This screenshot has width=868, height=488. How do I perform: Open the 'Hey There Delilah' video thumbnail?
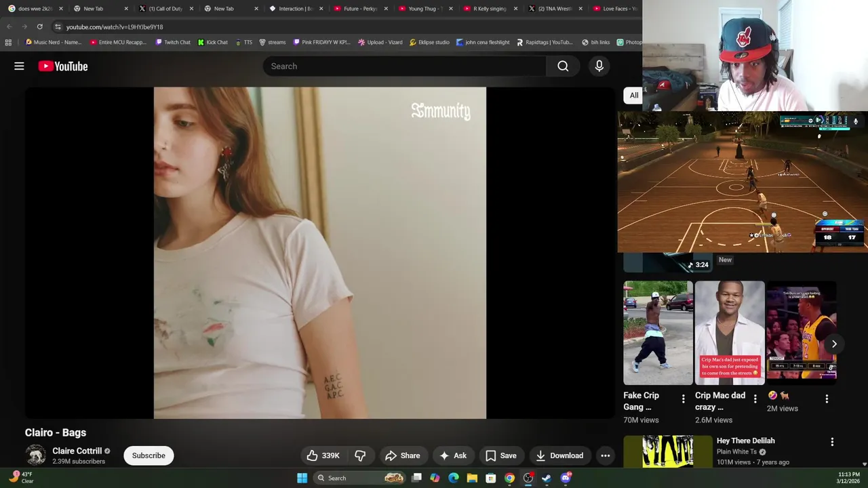[x=667, y=451]
